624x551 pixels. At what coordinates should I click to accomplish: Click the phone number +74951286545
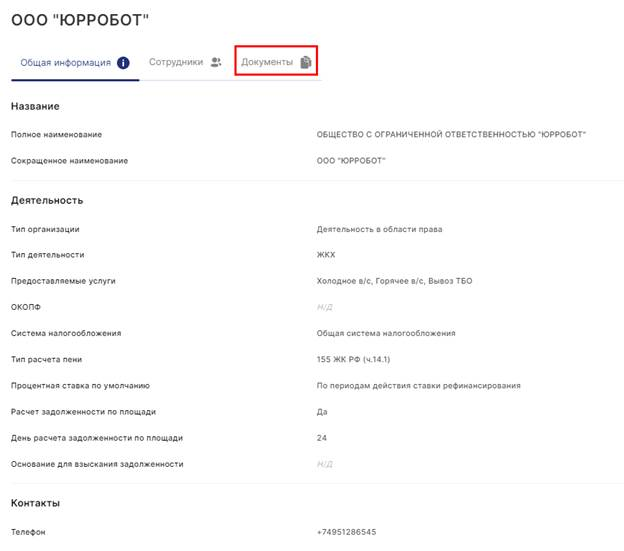pyautogui.click(x=347, y=532)
